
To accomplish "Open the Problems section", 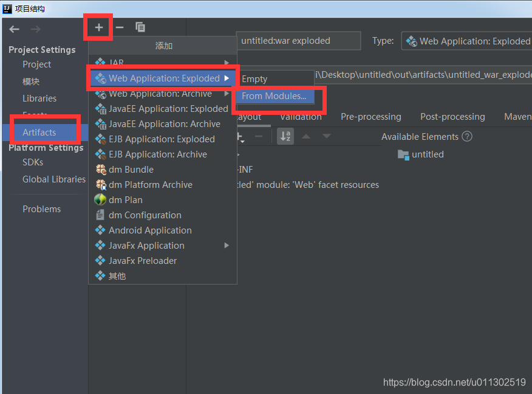I will (41, 209).
